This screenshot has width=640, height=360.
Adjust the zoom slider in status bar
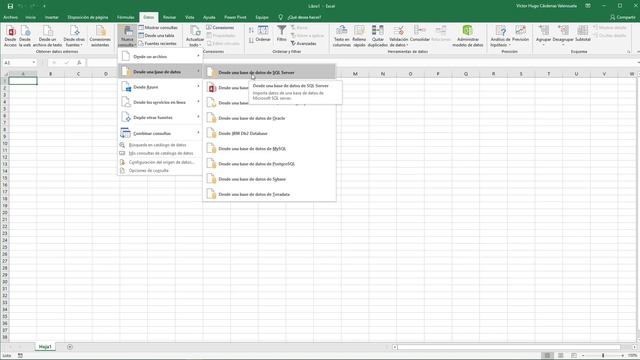point(603,356)
